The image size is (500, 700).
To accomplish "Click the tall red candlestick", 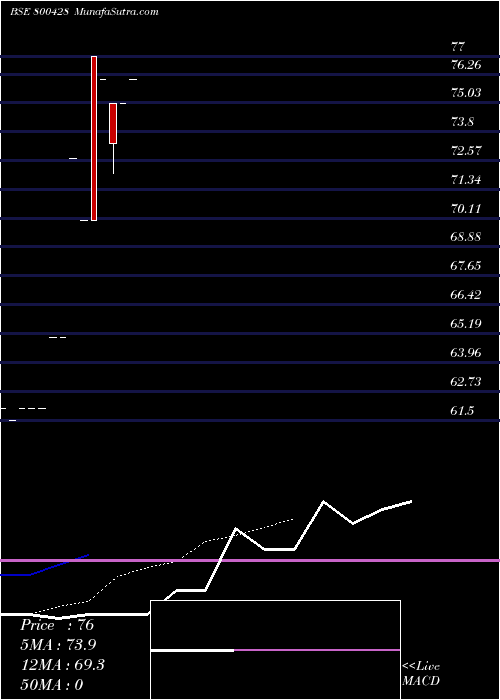I will pyautogui.click(x=94, y=138).
